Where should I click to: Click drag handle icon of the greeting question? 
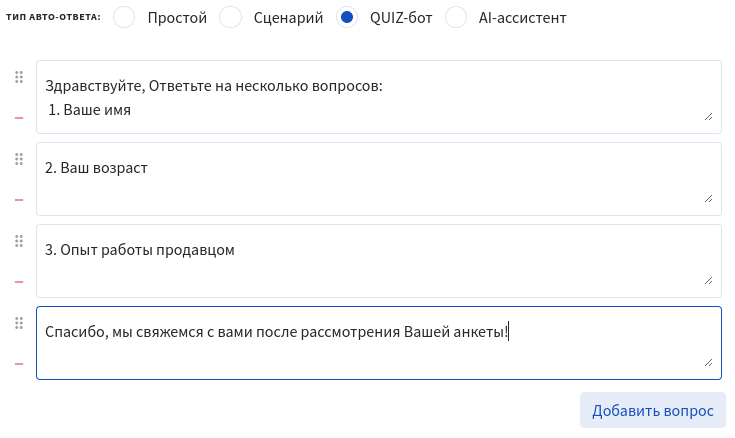[19, 77]
